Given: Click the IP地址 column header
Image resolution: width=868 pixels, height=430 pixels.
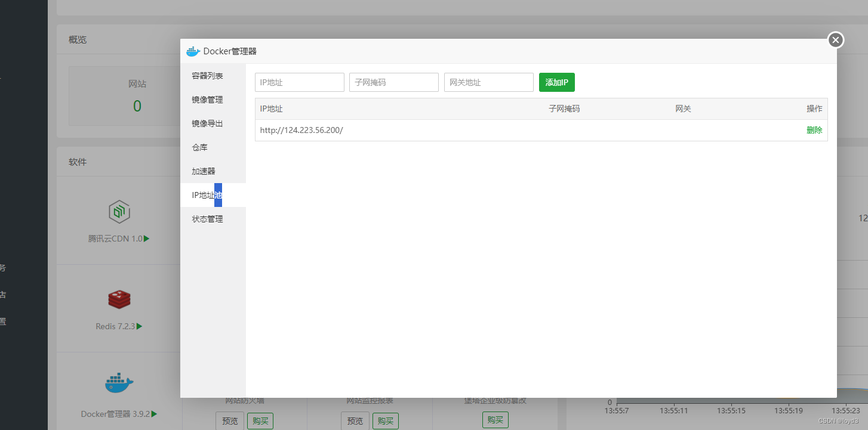Looking at the screenshot, I should [272, 109].
